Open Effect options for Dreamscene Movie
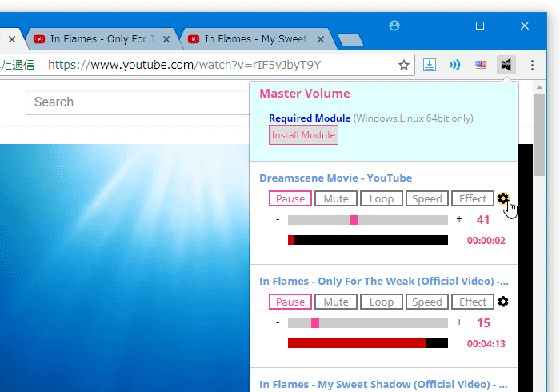This screenshot has width=560, height=392. click(x=473, y=198)
